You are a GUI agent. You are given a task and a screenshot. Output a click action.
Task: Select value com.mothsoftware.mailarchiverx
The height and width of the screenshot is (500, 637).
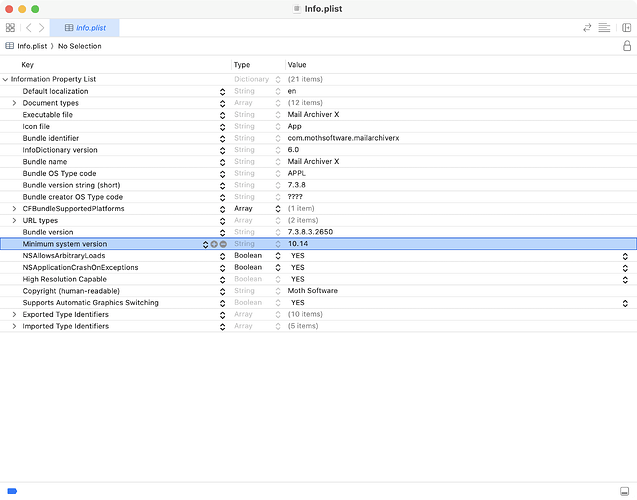coord(343,138)
